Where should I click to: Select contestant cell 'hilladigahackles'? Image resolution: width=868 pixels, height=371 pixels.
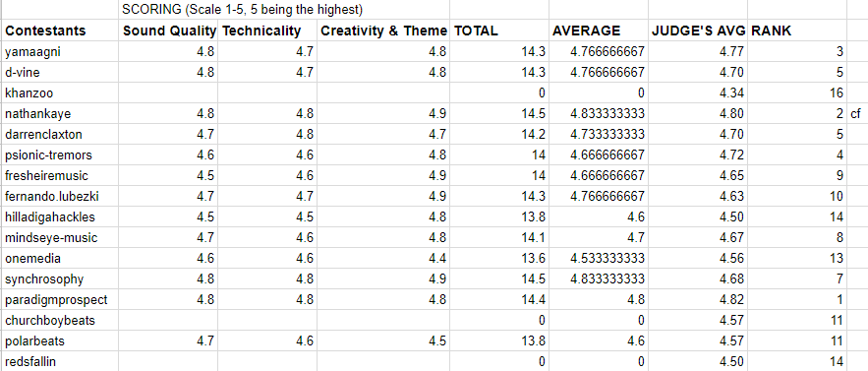(60, 217)
